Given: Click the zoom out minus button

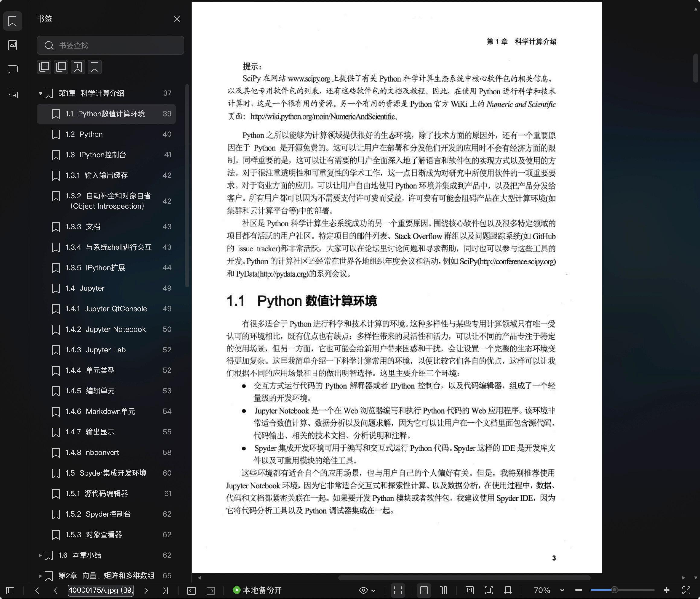Looking at the screenshot, I should pyautogui.click(x=578, y=590).
